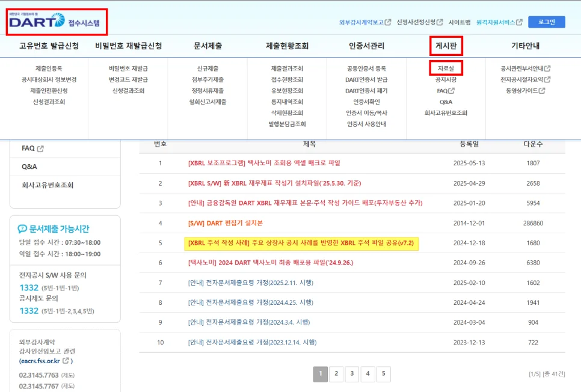Open 원격지원서비스 external link
The height and width of the screenshot is (392, 581).
point(499,22)
